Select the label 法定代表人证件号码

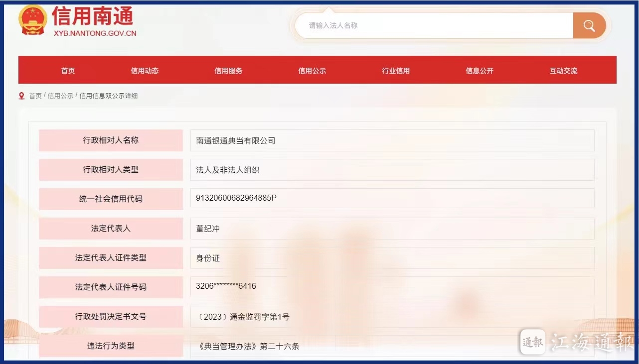[x=111, y=287]
